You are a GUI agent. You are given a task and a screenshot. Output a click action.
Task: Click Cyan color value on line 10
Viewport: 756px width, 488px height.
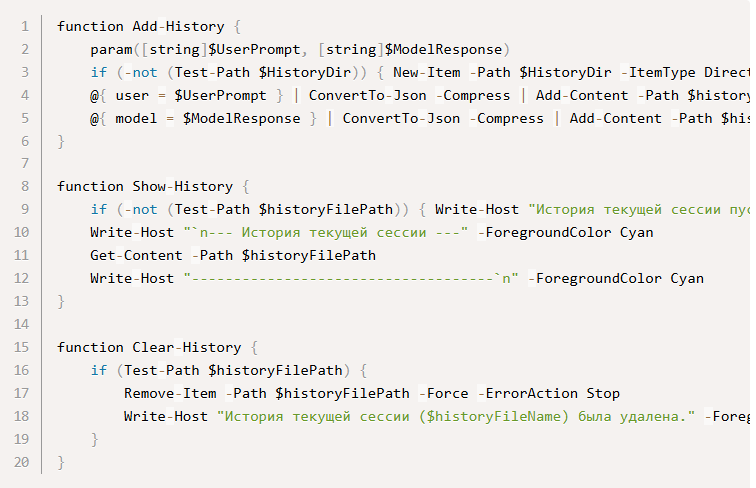tap(636, 233)
